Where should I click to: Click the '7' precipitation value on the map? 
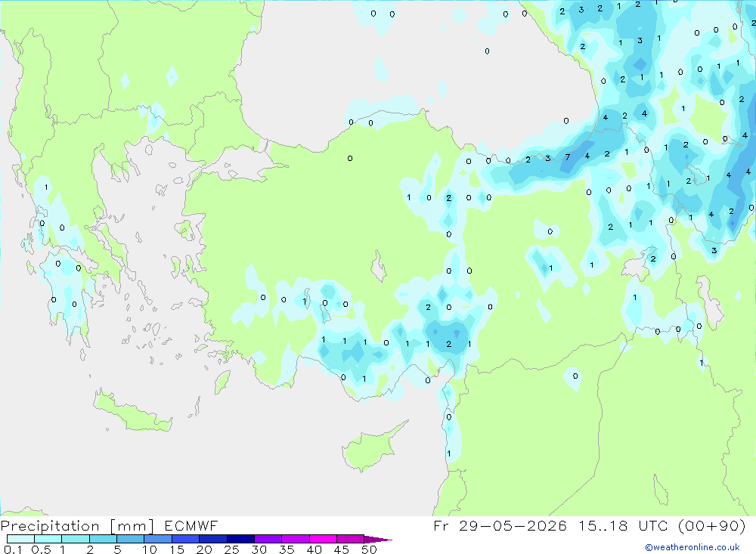(568, 156)
